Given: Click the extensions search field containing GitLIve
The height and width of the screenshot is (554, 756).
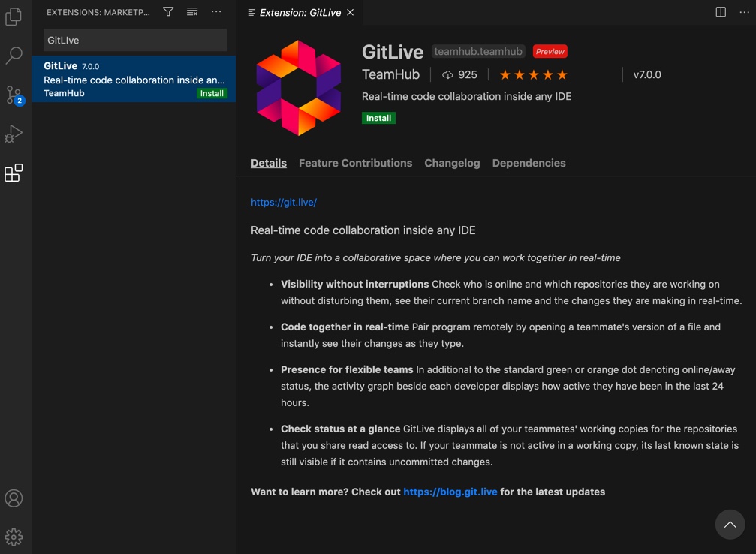Looking at the screenshot, I should pyautogui.click(x=135, y=40).
